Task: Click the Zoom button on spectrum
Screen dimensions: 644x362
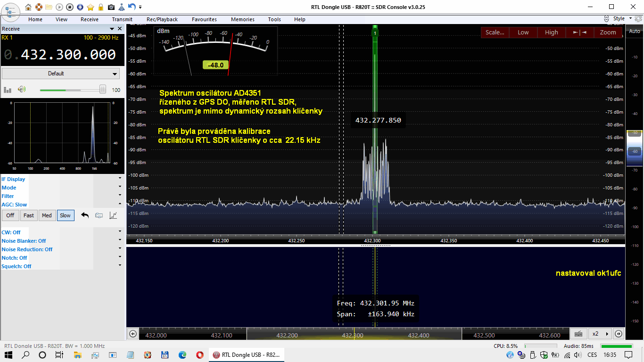Action: point(608,33)
